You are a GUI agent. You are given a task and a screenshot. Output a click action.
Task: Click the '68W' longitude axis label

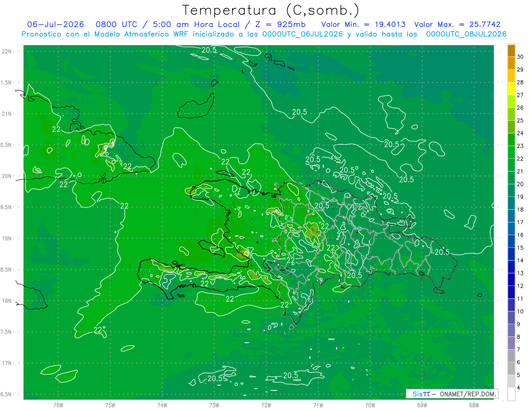tap(473, 405)
